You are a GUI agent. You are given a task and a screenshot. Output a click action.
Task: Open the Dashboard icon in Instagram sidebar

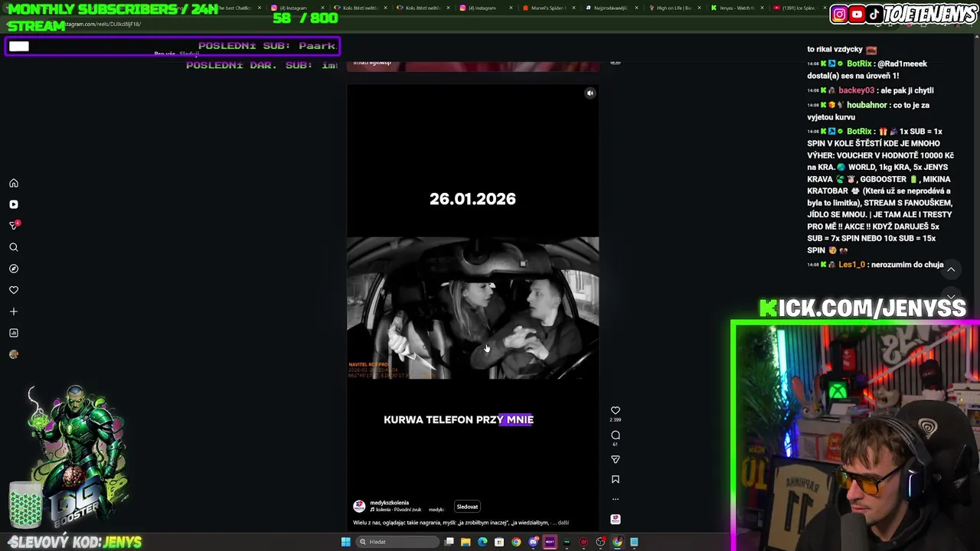click(x=14, y=333)
